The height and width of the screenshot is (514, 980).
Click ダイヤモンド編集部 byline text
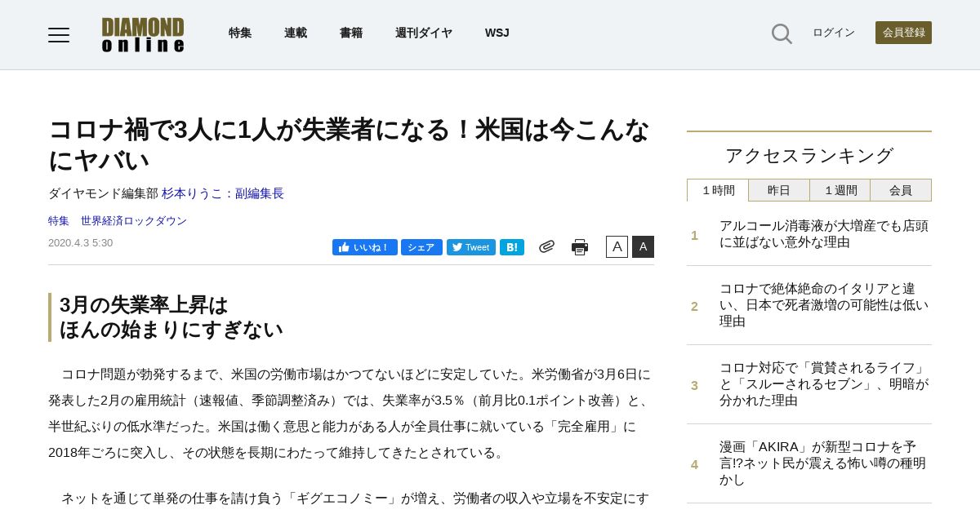(x=103, y=193)
